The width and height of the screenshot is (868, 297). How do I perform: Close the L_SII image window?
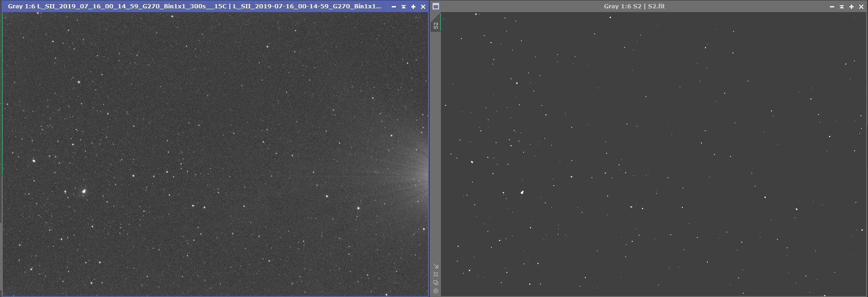point(423,6)
